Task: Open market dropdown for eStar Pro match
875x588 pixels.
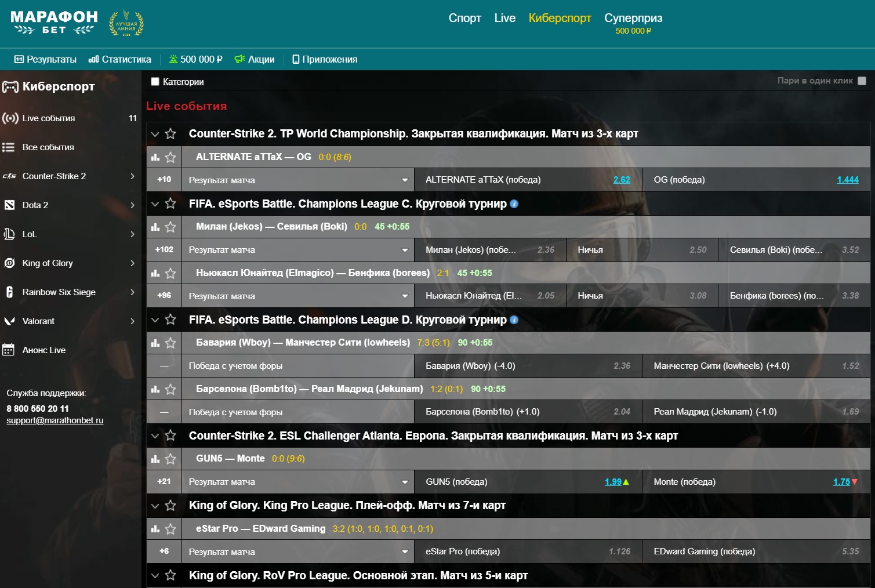Action: coord(298,552)
